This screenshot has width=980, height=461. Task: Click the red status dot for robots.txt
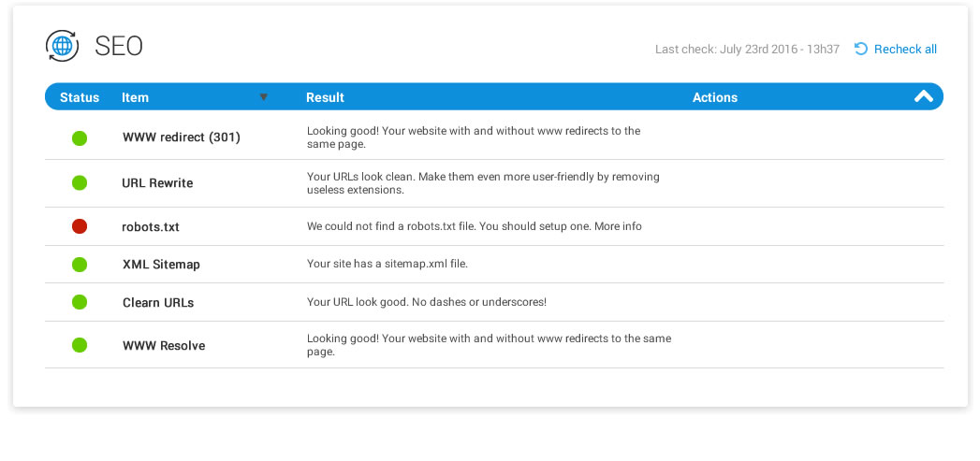(80, 226)
